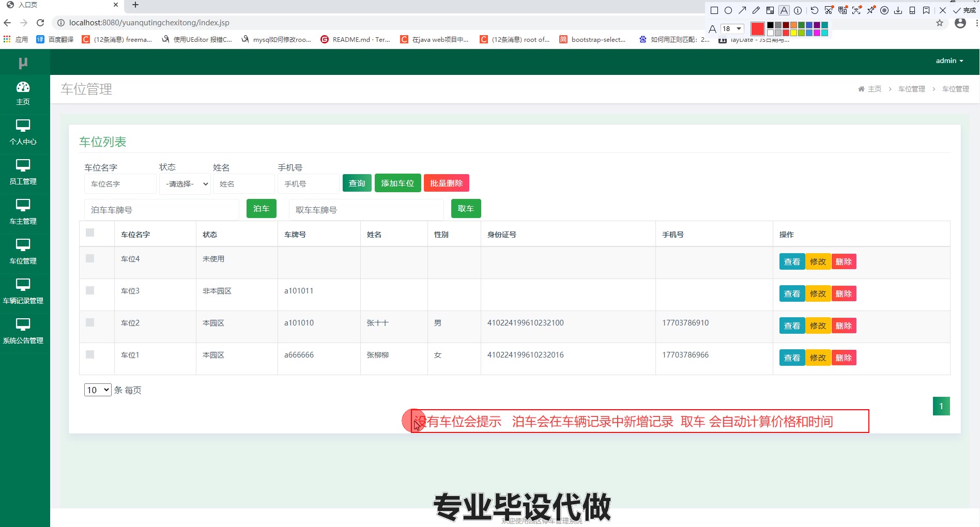Expand the rows-per-page selector

[98, 390]
